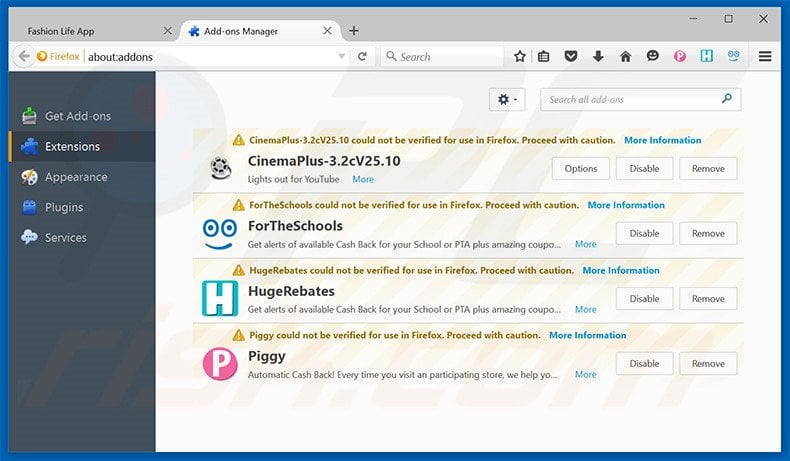Click the HugeRebates toolbar icon

[x=706, y=56]
